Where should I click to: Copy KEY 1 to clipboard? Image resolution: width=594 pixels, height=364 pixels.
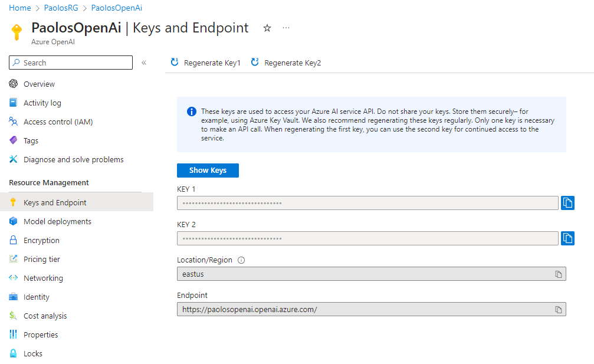(567, 203)
